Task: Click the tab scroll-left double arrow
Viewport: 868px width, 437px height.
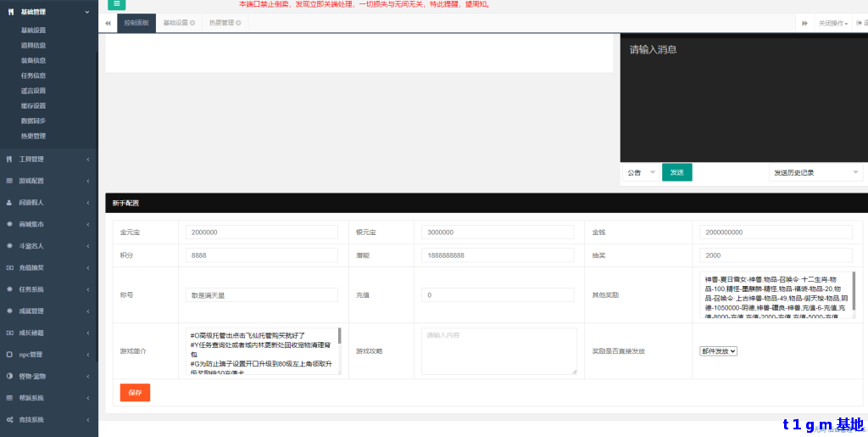Action: pos(108,23)
